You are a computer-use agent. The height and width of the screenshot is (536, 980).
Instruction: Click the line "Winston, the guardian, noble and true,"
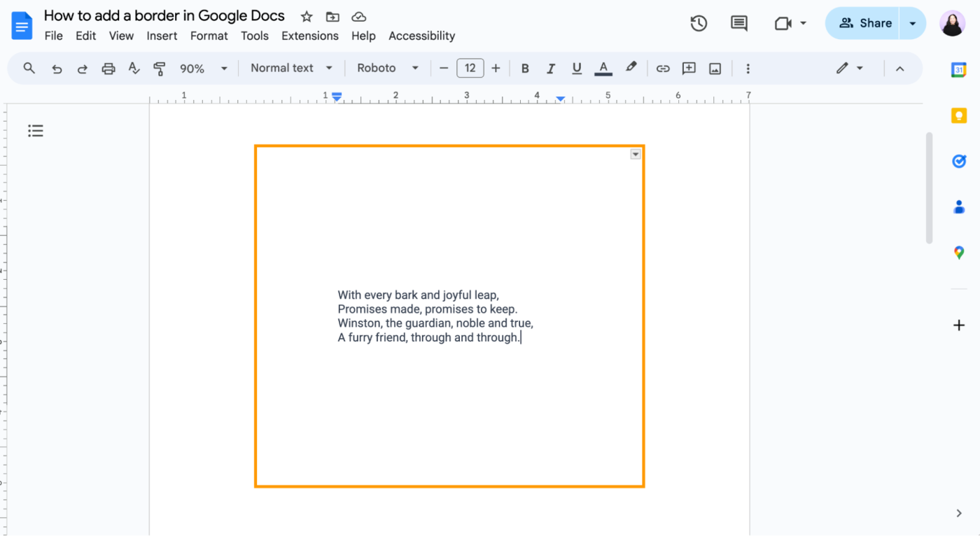[435, 323]
